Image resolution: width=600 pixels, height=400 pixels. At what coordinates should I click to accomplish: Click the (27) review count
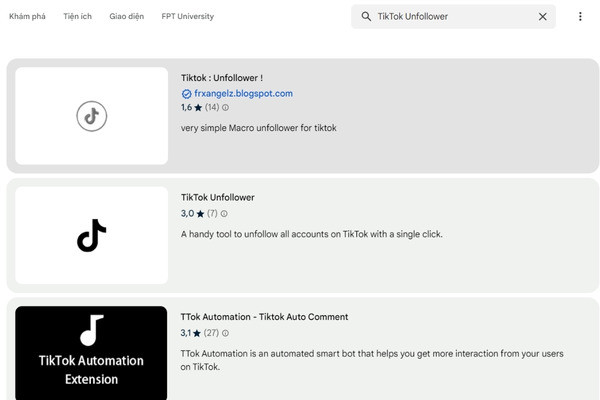tap(211, 333)
